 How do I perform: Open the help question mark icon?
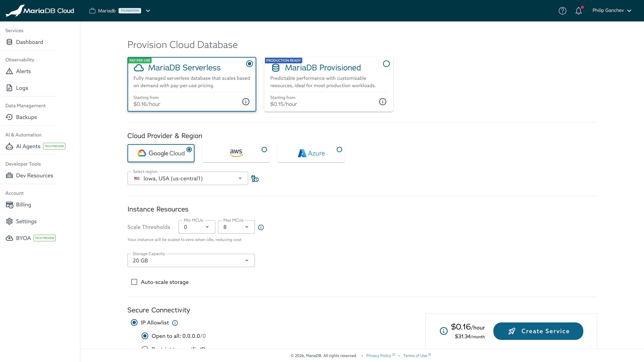click(562, 11)
